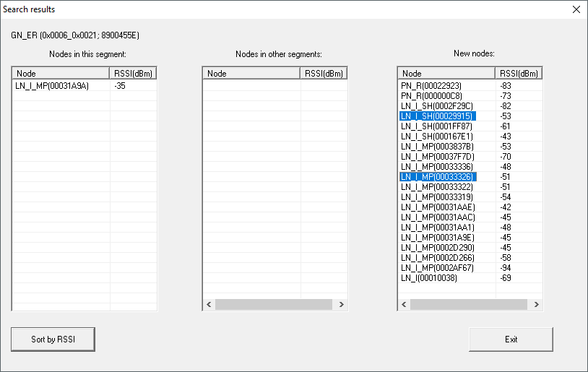
Task: Select LN_I_MP(00031A9A) in this segment list
Action: pos(53,85)
